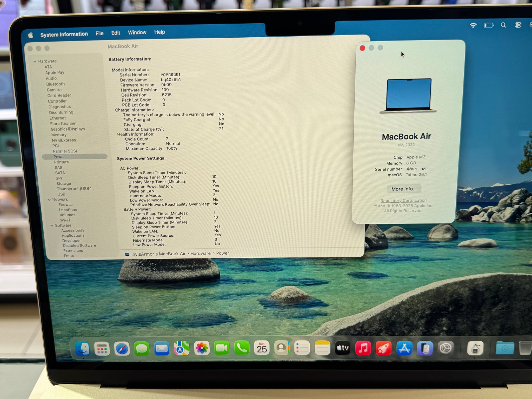Open the App Store dock icon
Image resolution: width=532 pixels, height=399 pixels.
[404, 348]
